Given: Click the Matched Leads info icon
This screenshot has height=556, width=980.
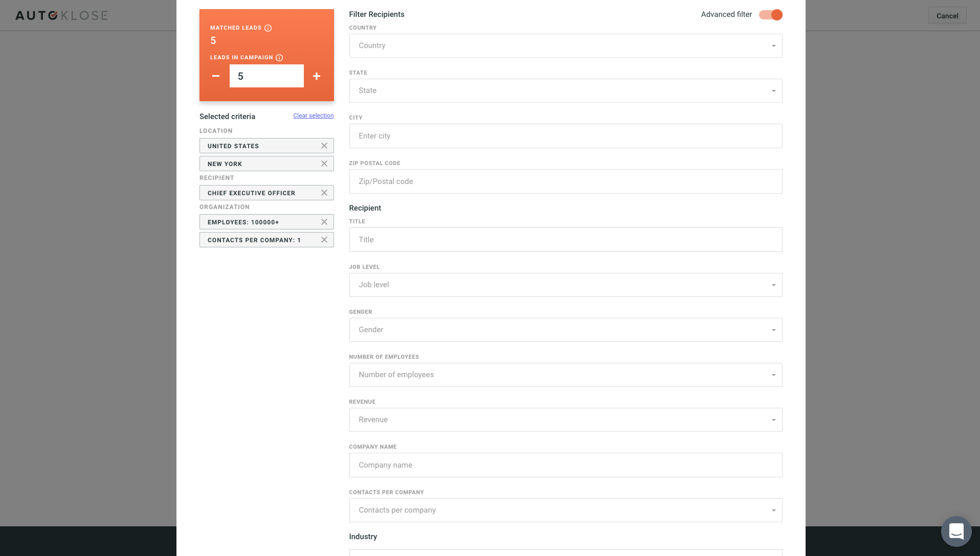Looking at the screenshot, I should pyautogui.click(x=268, y=28).
